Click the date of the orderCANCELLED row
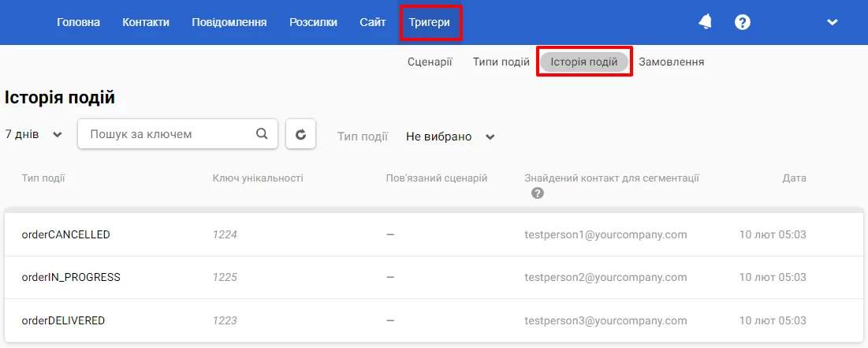Screen dimensions: 868x348 [773, 234]
